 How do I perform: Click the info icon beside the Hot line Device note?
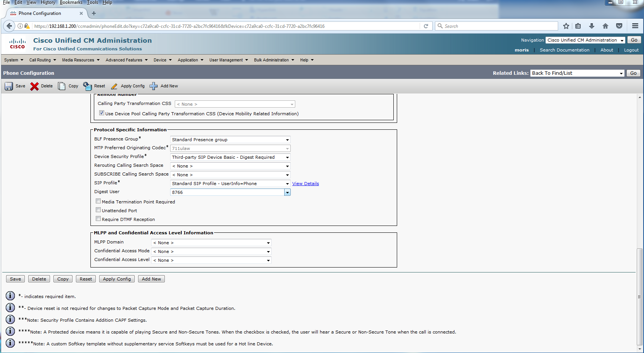point(10,343)
